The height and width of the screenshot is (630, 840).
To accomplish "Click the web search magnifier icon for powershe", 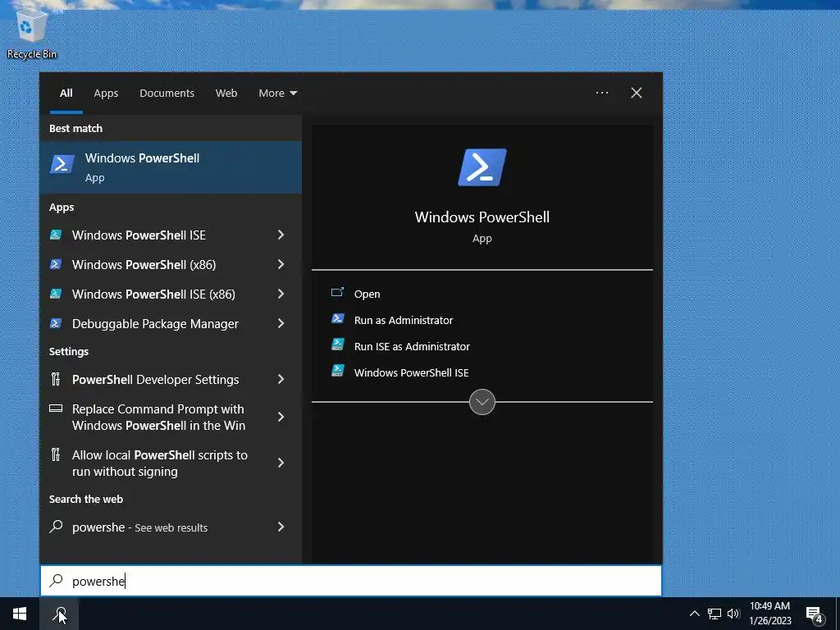I will tap(56, 526).
